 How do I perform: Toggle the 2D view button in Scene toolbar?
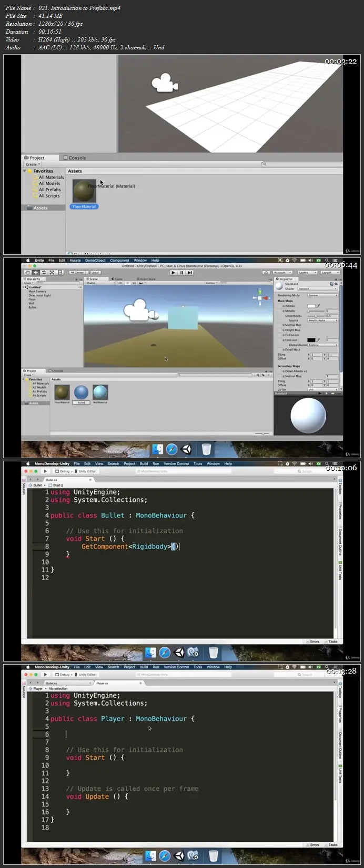tap(119, 283)
